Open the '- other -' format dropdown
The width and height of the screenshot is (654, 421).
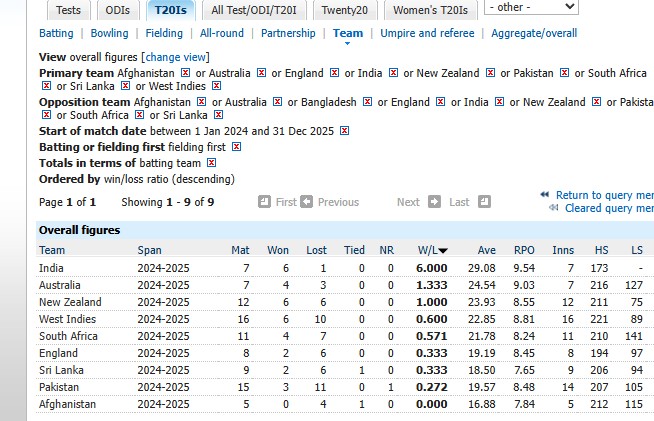click(x=531, y=7)
